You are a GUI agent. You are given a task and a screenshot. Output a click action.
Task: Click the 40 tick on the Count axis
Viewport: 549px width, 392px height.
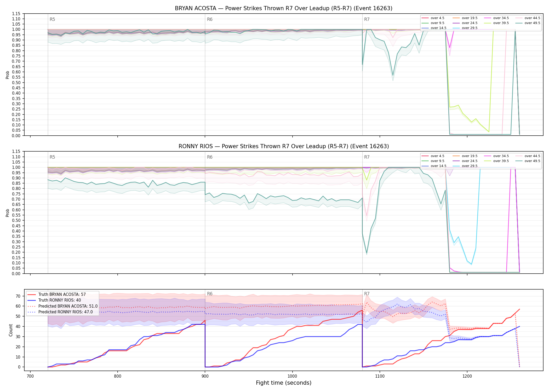pyautogui.click(x=18, y=326)
